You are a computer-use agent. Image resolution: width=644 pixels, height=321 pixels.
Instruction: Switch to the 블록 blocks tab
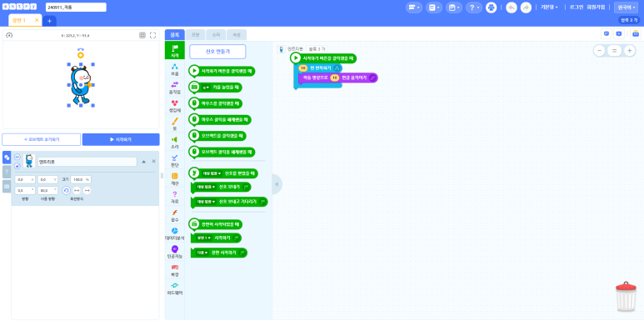[x=175, y=35]
